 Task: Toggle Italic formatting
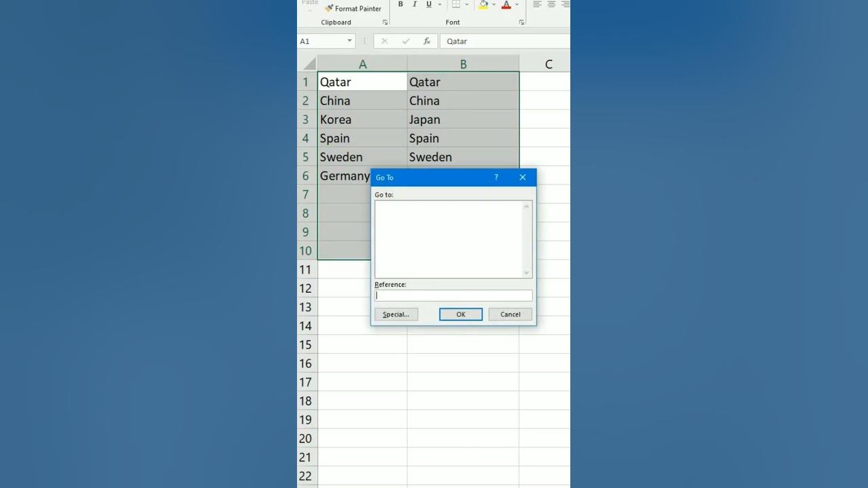[x=414, y=4]
